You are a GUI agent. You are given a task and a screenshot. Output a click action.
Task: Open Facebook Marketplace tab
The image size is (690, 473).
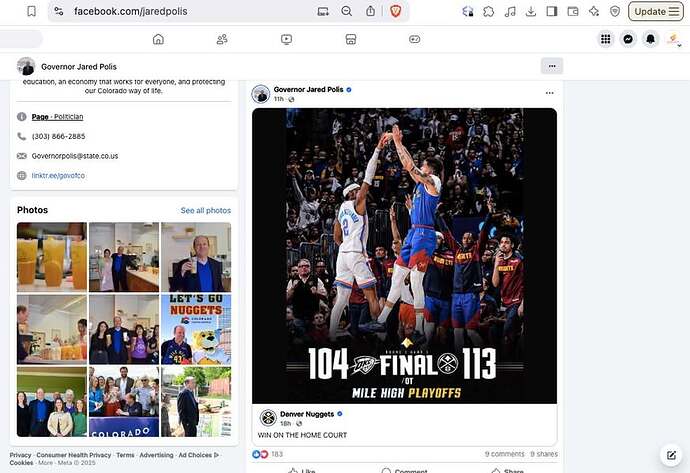click(x=351, y=40)
